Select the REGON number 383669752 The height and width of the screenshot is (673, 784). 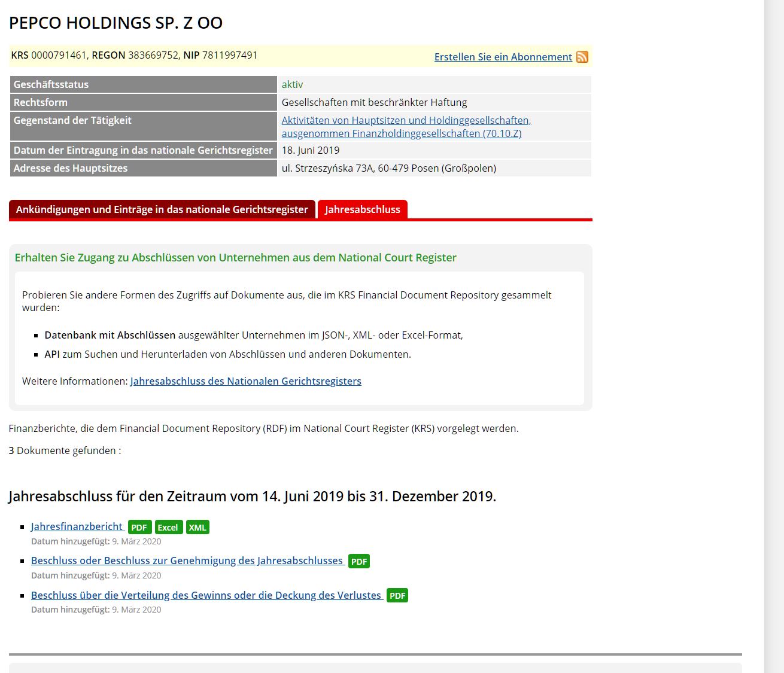tap(153, 55)
